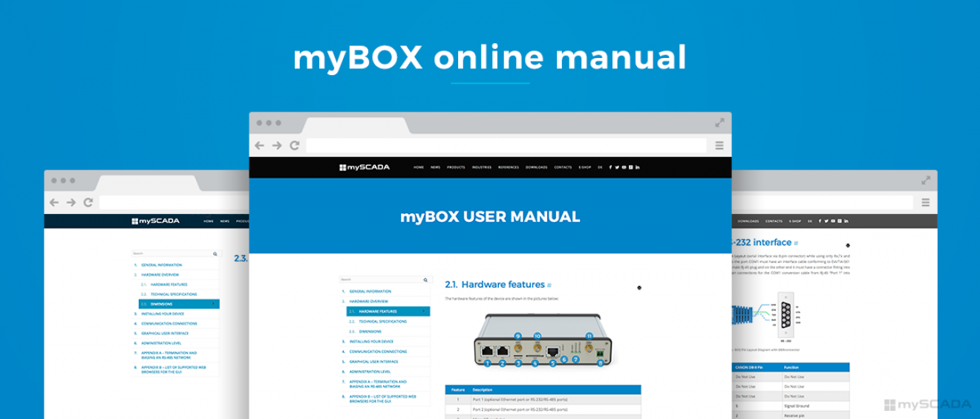This screenshot has height=419, width=980.
Task: Open YouTube icon in front window header
Action: point(624,167)
